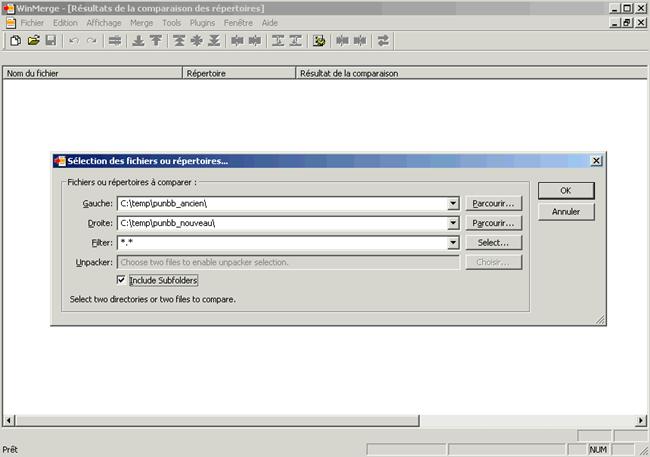Expand the Droite path dropdown

[453, 223]
